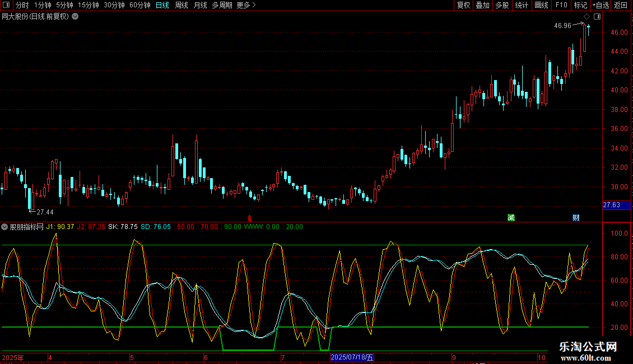Open the stock name dropdown arrow
Viewport: 633px width, 364px height.
(x=75, y=17)
